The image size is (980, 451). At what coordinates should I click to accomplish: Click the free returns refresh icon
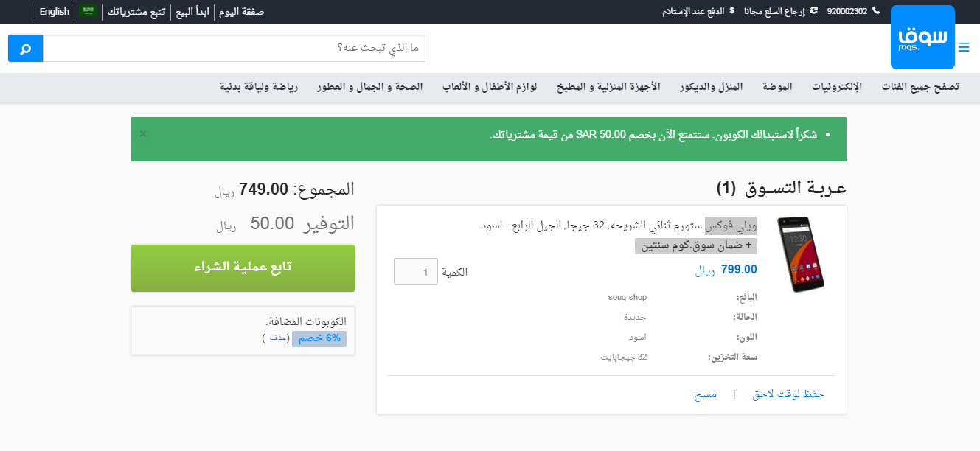pyautogui.click(x=813, y=11)
